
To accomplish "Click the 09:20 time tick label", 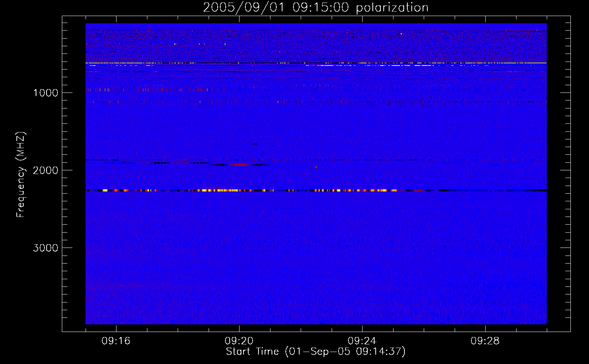I will pos(239,341).
